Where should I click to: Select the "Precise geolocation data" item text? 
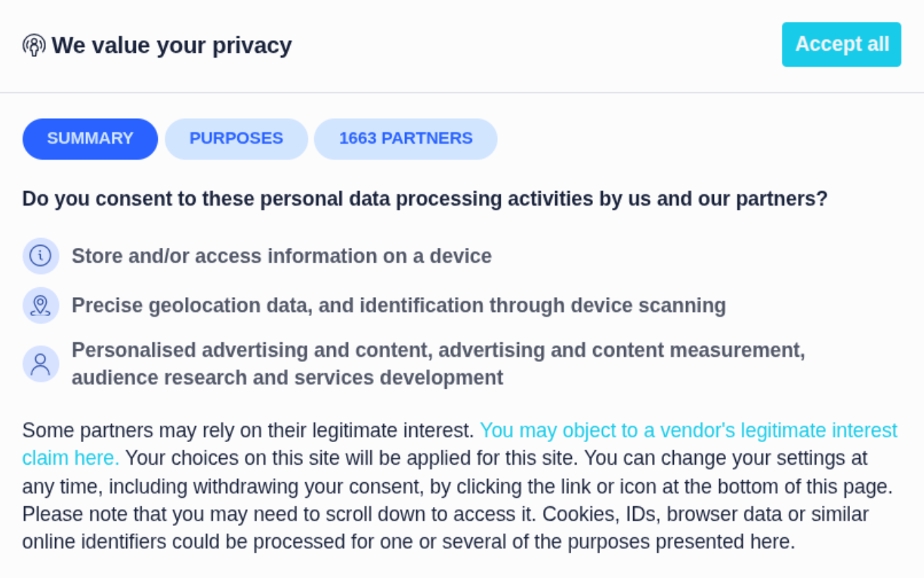(399, 306)
